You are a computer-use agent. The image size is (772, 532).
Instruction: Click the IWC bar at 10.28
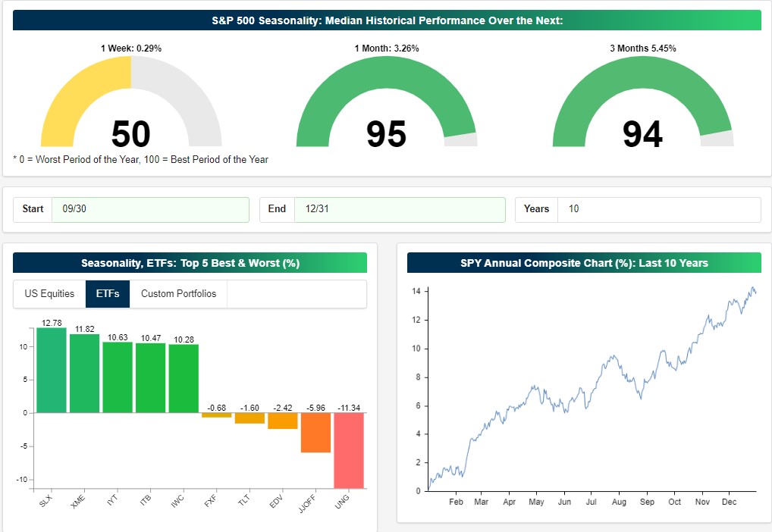[x=184, y=378]
